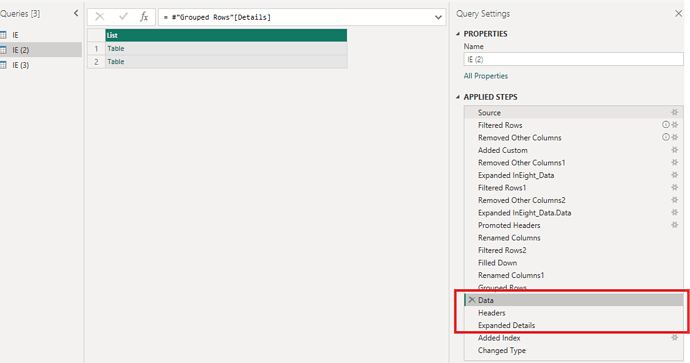Open Table value in row 2

pos(116,62)
